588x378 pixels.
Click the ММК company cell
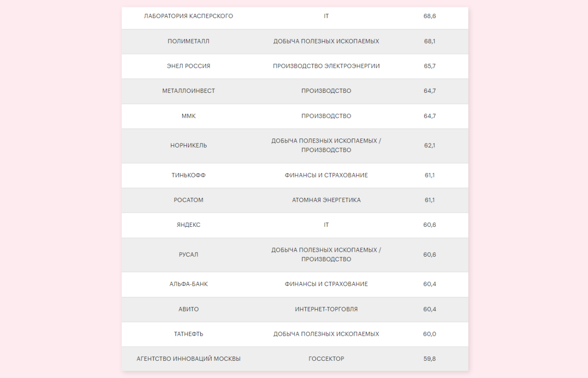[188, 116]
